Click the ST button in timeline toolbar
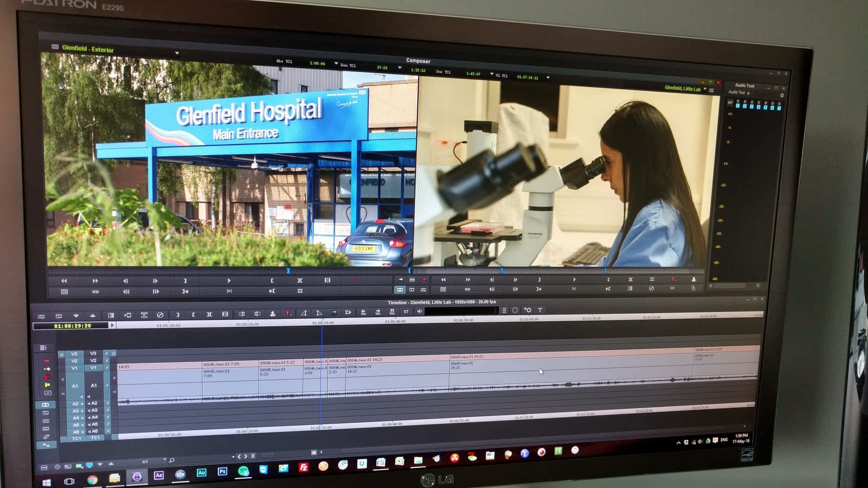 pyautogui.click(x=406, y=312)
